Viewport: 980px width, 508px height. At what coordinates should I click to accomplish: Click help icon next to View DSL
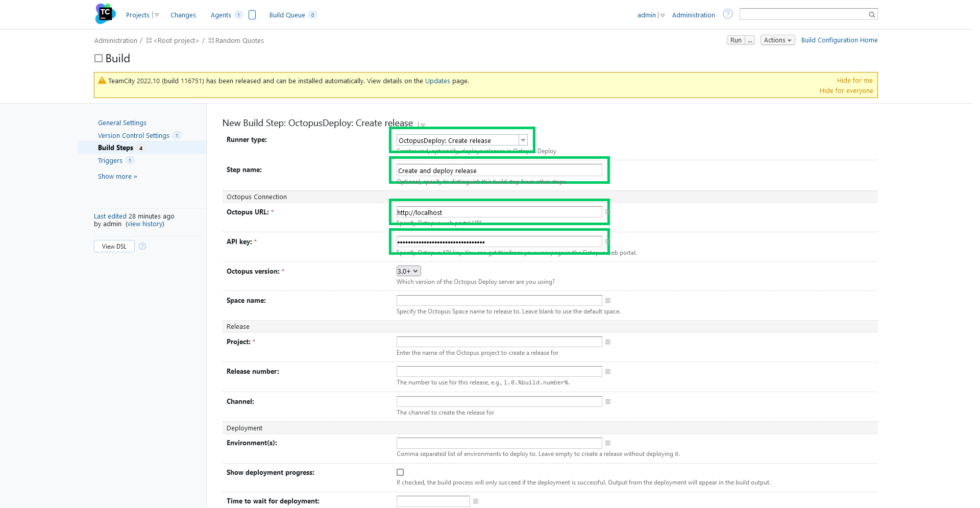coord(142,246)
